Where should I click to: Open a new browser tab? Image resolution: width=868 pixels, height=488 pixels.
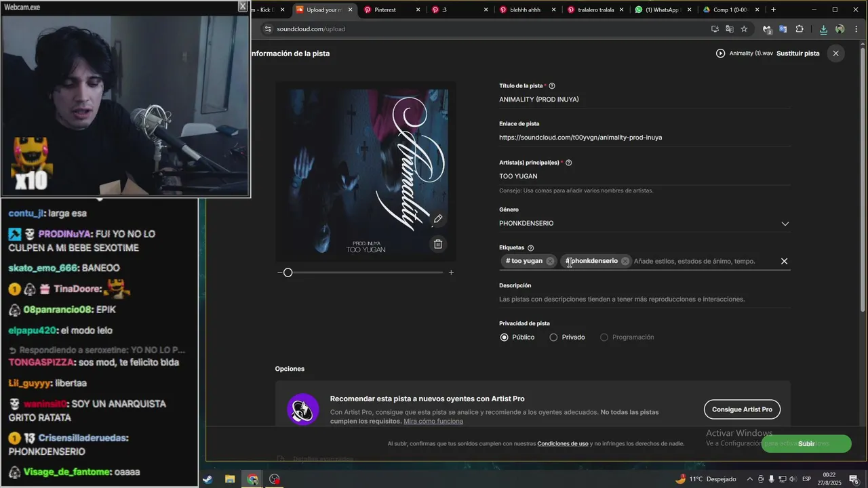pos(773,9)
